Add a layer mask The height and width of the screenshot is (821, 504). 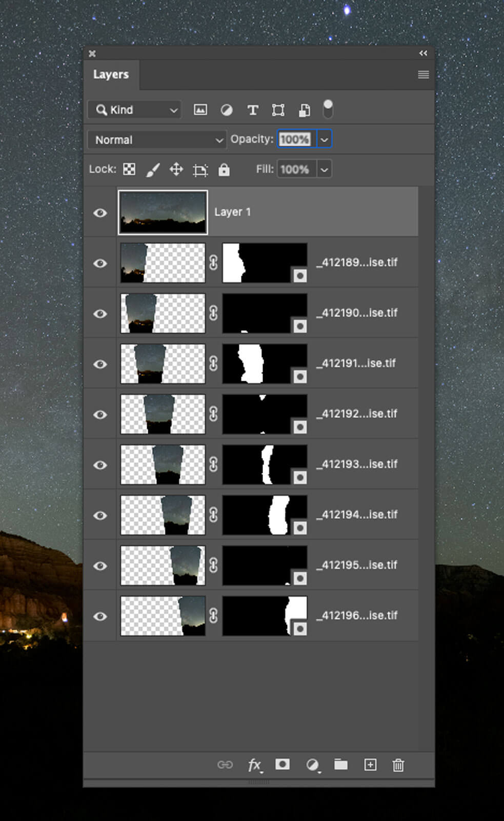pos(283,765)
